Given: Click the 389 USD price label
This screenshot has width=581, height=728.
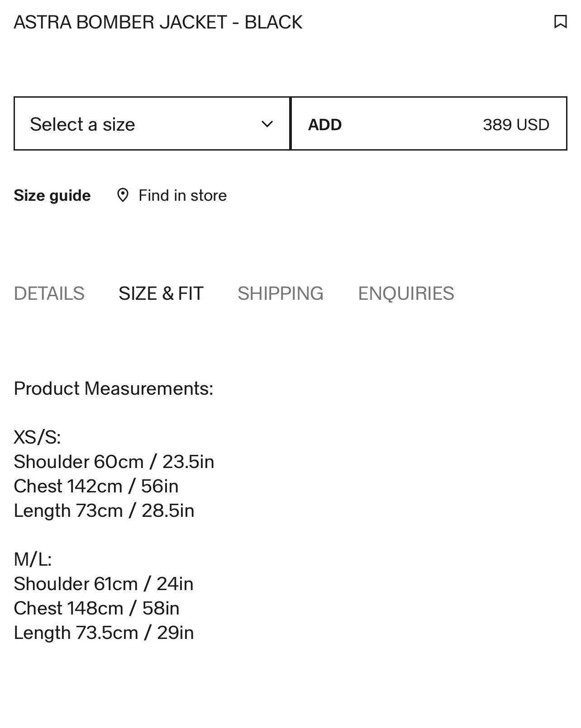Looking at the screenshot, I should pyautogui.click(x=516, y=124).
